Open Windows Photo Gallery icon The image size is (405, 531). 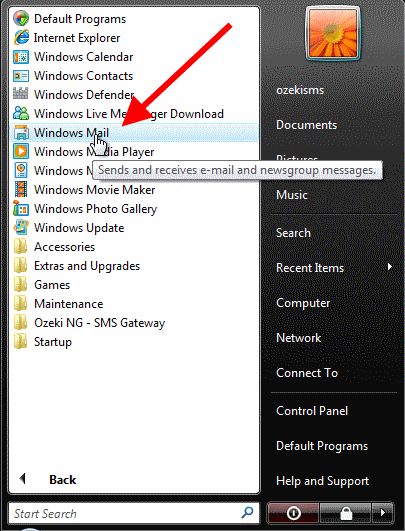point(20,208)
